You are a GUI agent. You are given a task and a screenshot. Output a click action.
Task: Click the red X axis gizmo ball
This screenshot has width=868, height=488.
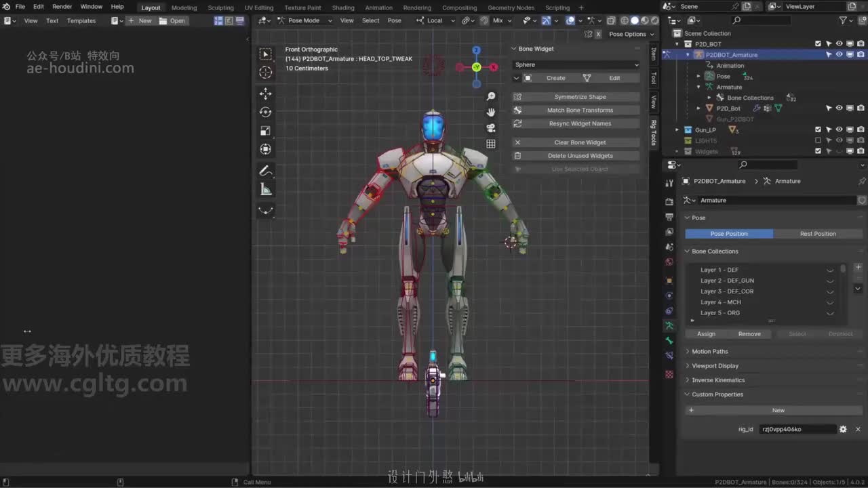tap(494, 67)
